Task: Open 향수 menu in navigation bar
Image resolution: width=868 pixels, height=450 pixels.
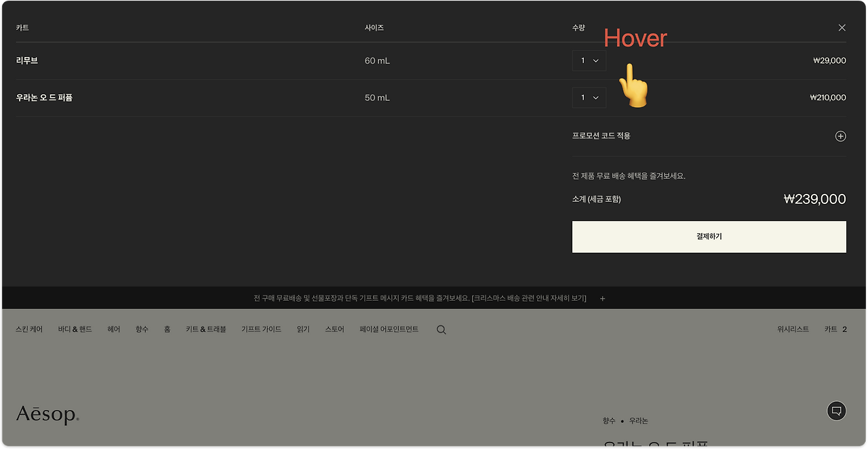Action: (142, 329)
